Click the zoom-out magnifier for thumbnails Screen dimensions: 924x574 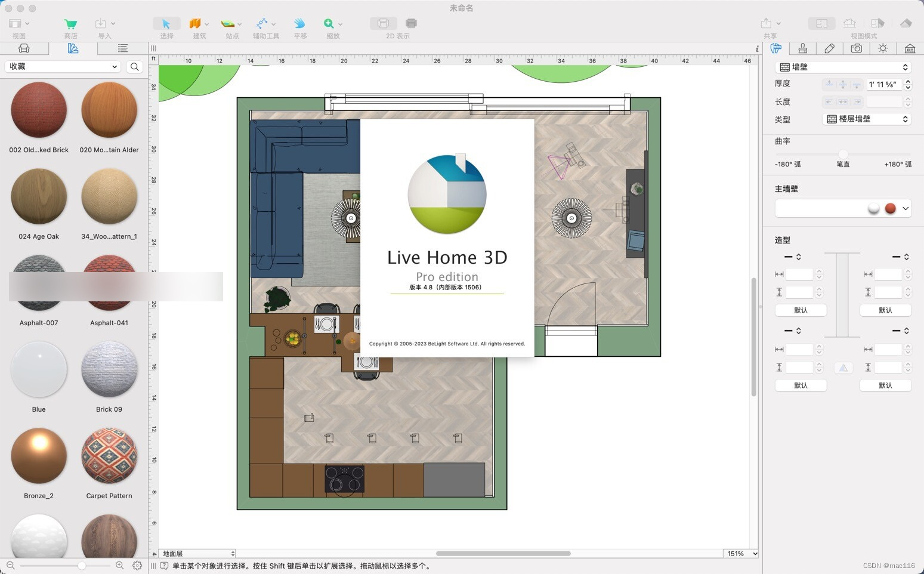(10, 565)
